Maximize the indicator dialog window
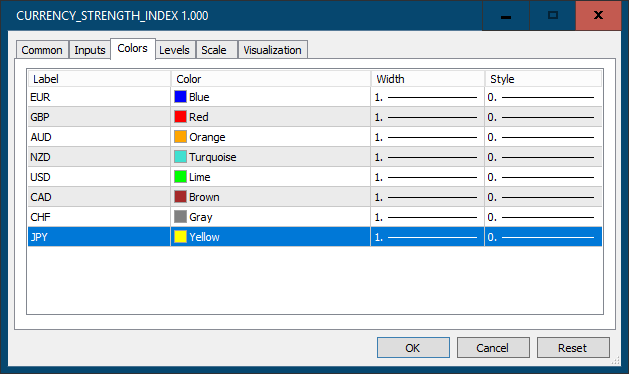This screenshot has height=374, width=629. (x=553, y=15)
